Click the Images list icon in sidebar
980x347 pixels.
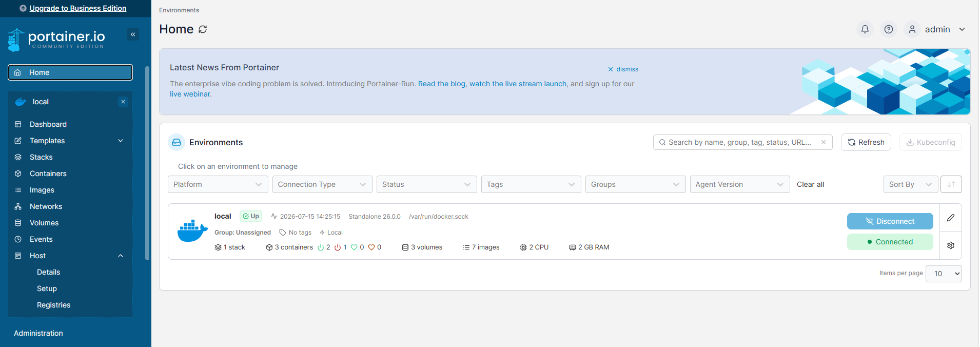tap(18, 190)
